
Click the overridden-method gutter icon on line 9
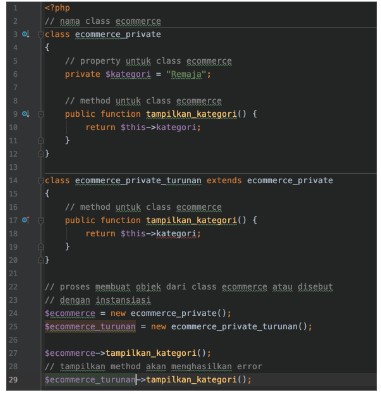25,114
